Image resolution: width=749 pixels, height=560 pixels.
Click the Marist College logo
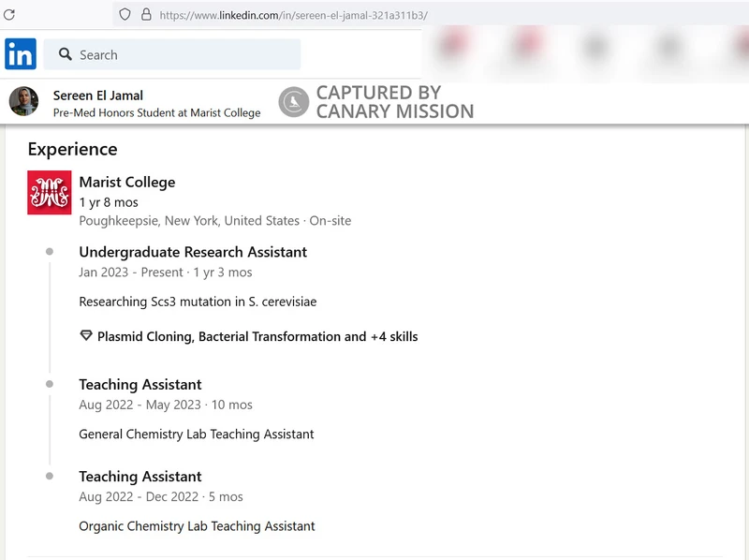pos(50,193)
